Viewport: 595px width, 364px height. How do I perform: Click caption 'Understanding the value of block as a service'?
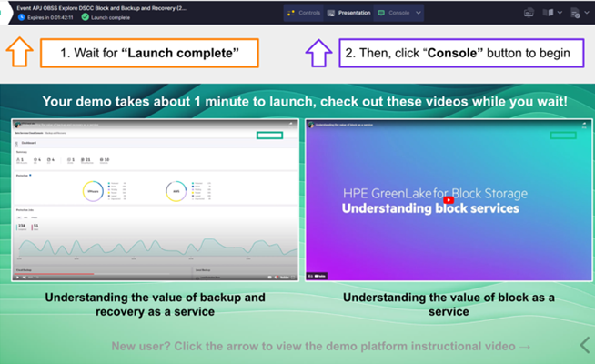pyautogui.click(x=449, y=305)
